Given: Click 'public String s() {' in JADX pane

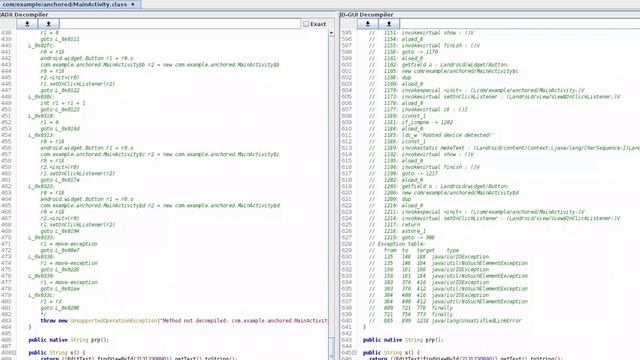Looking at the screenshot, I should click(x=57, y=353).
